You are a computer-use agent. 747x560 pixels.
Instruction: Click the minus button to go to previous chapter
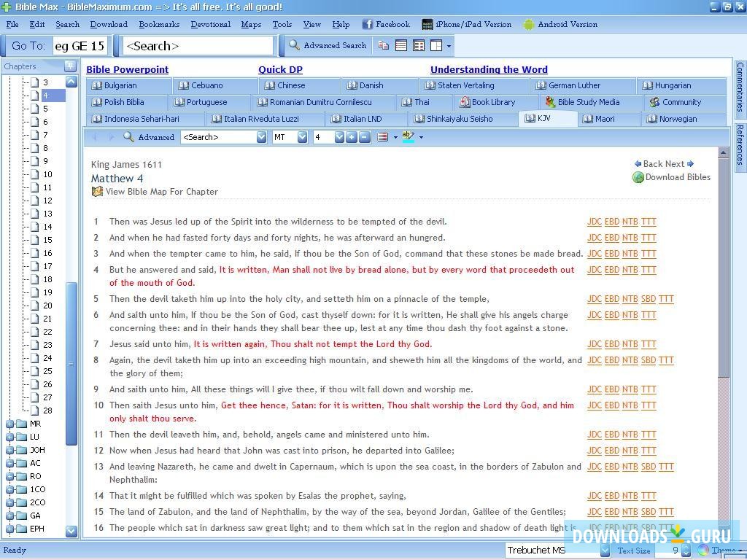[364, 137]
